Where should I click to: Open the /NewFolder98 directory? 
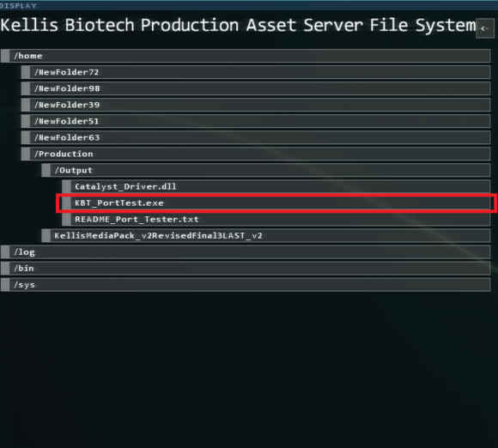pyautogui.click(x=256, y=88)
